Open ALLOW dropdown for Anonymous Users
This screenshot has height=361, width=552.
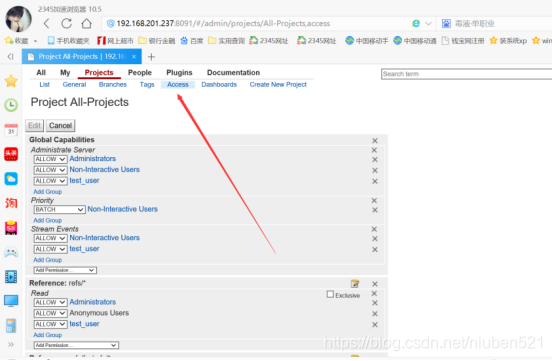[50, 313]
